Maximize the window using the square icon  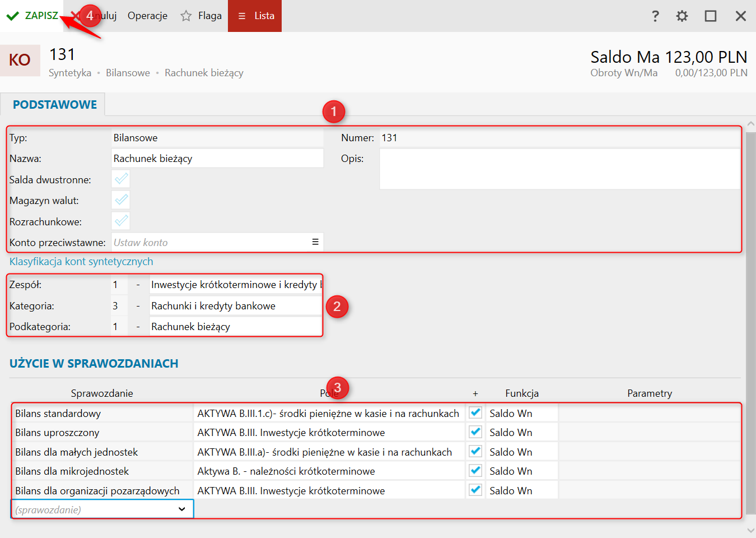point(710,16)
